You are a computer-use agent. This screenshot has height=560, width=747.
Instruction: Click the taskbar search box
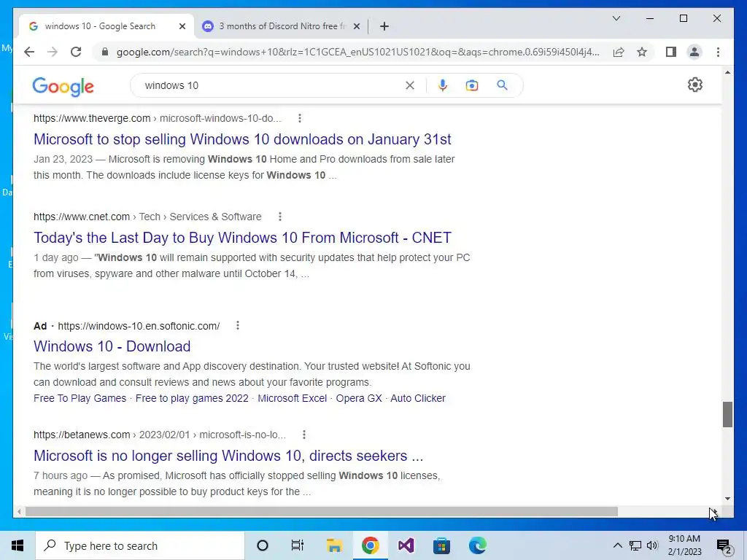point(139,545)
